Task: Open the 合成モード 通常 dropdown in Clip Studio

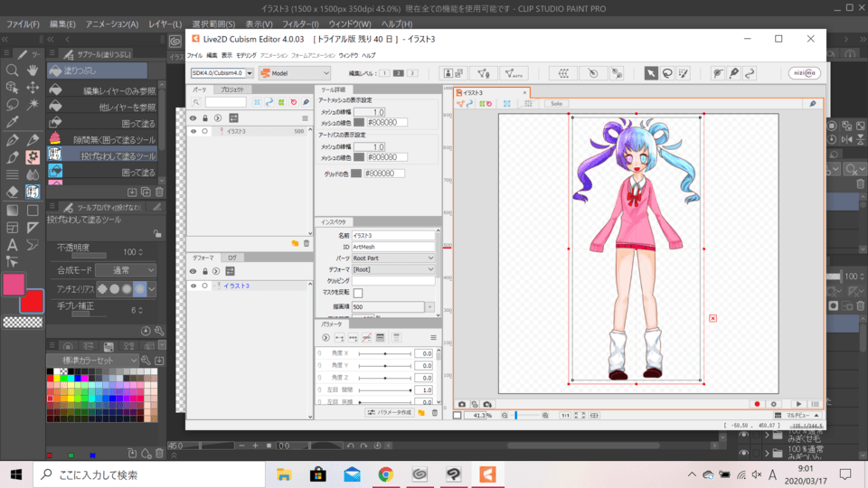Action: (126, 270)
